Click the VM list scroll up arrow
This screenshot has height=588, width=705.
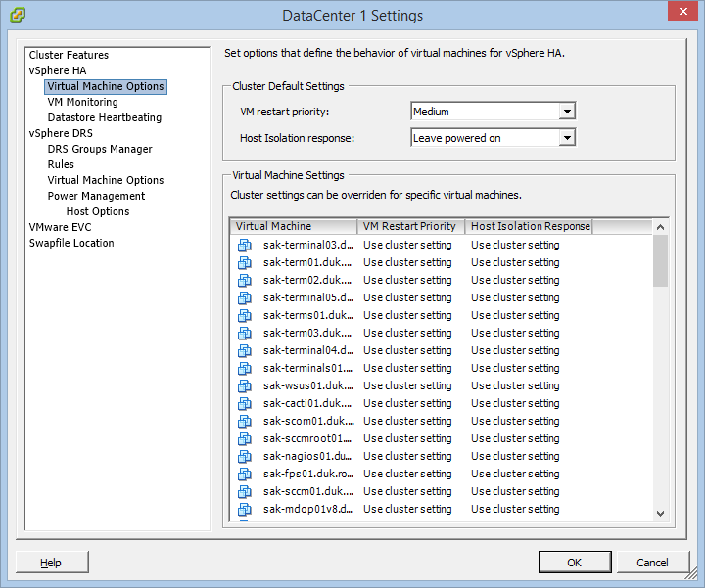[660, 227]
